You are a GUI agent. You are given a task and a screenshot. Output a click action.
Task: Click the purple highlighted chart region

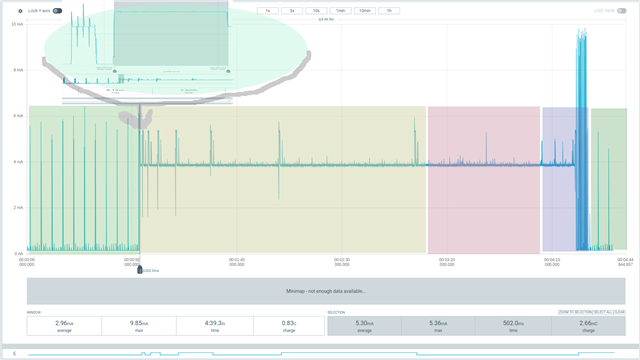pos(559,180)
